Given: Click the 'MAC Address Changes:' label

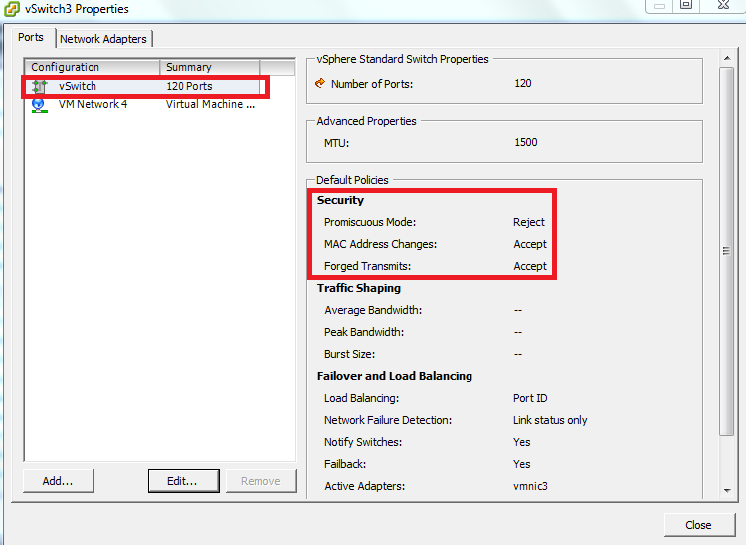Looking at the screenshot, I should pyautogui.click(x=381, y=244).
